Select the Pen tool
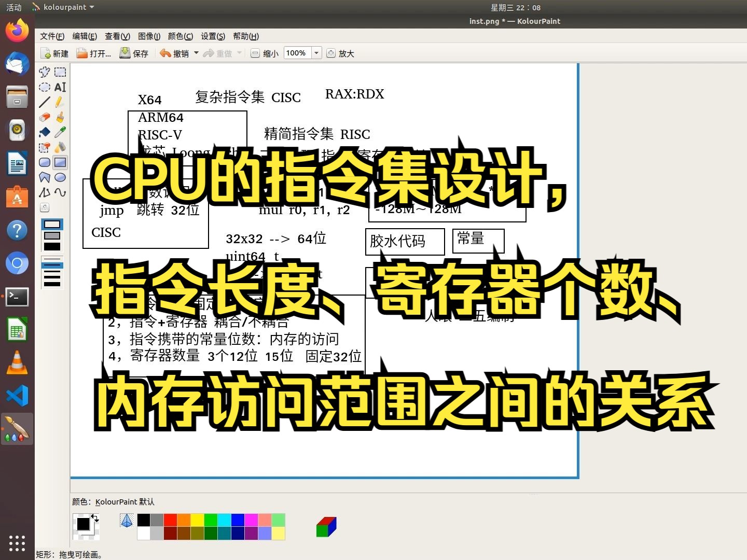 pos(60,102)
